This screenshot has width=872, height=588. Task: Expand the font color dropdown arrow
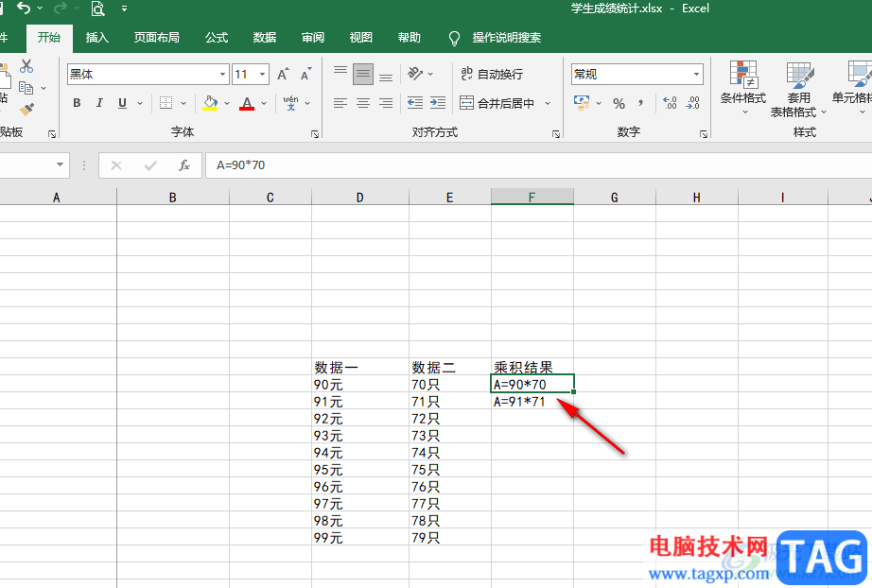[x=264, y=103]
